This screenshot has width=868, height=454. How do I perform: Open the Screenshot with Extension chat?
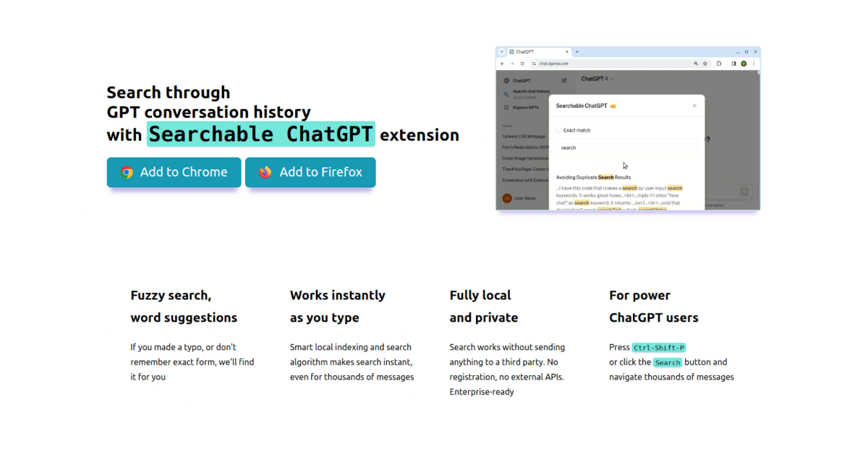(x=526, y=179)
